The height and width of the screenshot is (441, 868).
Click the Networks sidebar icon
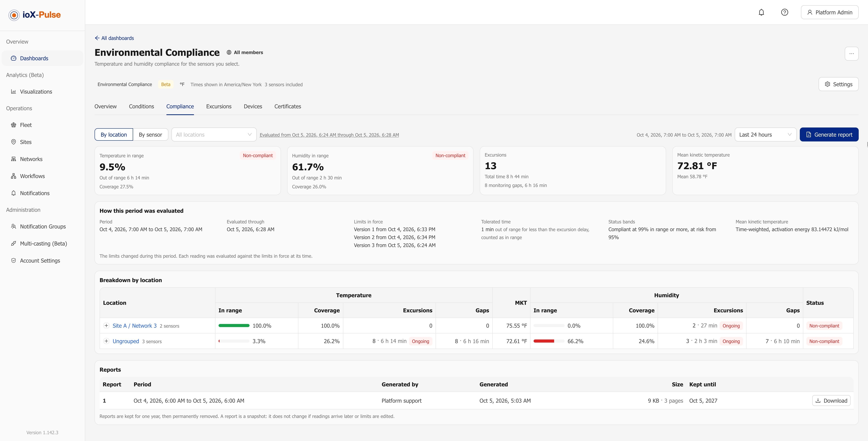click(x=14, y=159)
